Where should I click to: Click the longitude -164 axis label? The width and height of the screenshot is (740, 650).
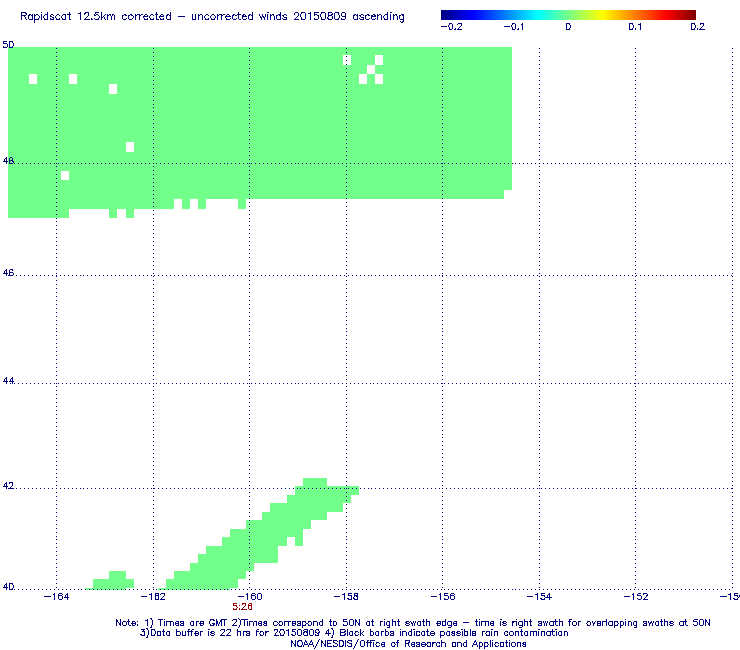click(x=56, y=597)
